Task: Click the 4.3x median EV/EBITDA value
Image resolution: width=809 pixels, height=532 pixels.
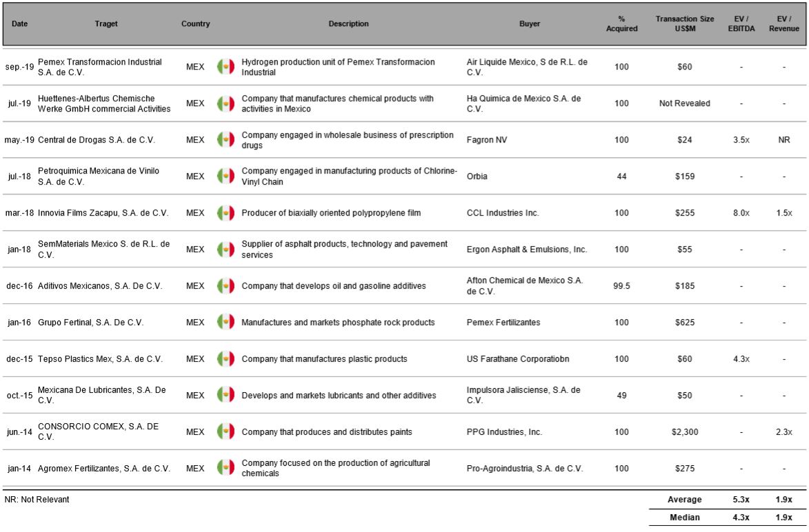Action: (741, 518)
